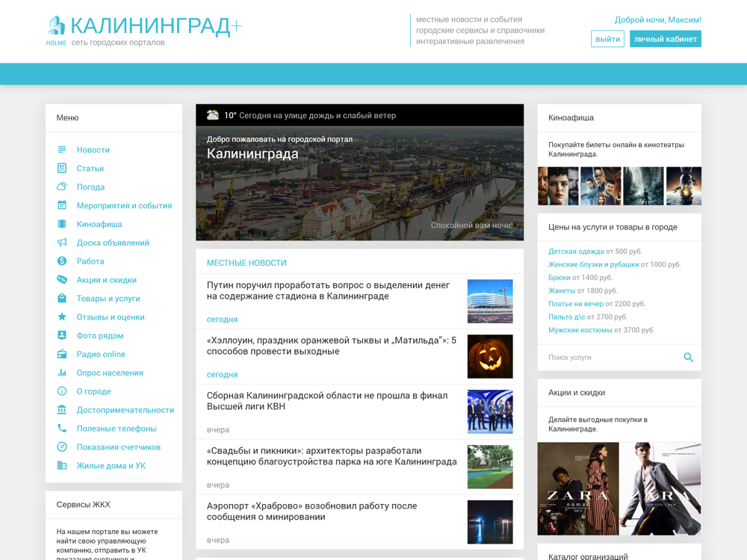Click the Радио online radio icon
Screen dimensions: 747x560
62,354
